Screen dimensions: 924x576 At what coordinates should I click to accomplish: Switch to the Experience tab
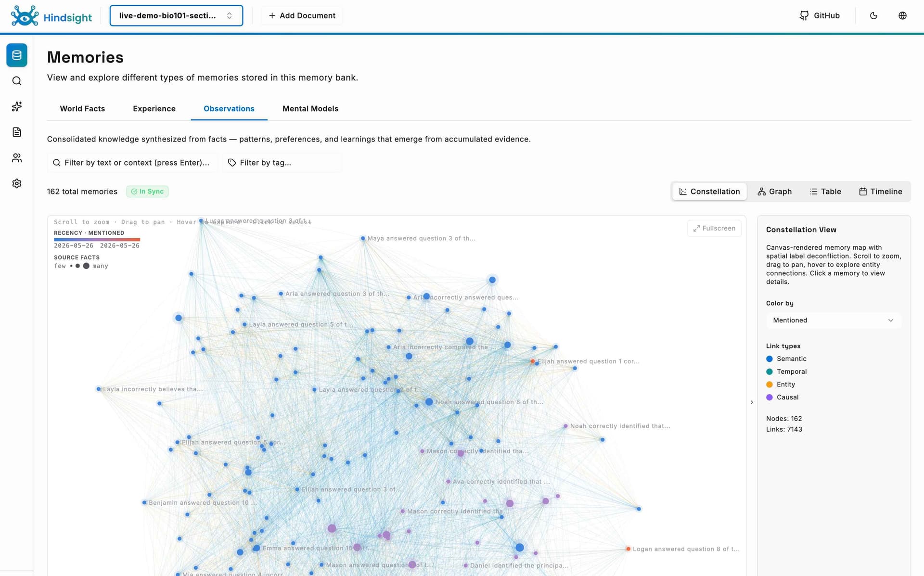coord(154,109)
